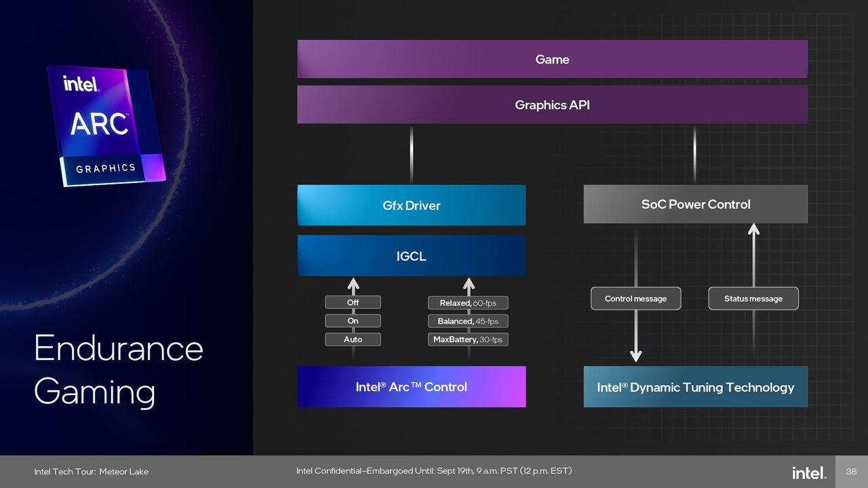Click the Intel Tech Tour: Meteor Lake text

(92, 472)
